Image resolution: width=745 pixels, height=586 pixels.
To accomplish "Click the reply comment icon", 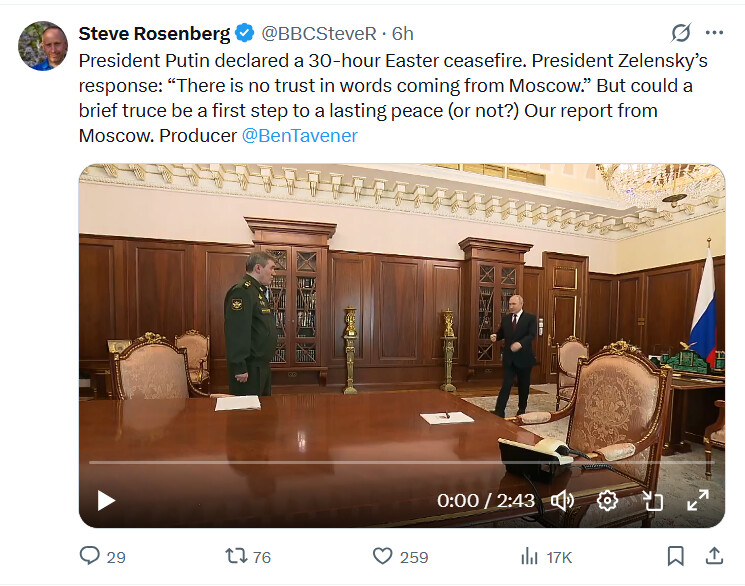I will click(89, 556).
